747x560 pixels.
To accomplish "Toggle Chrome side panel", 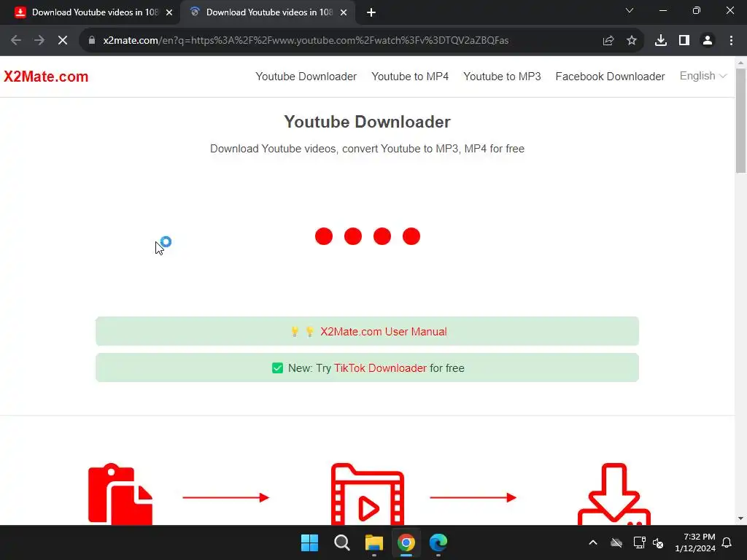I will 684,41.
